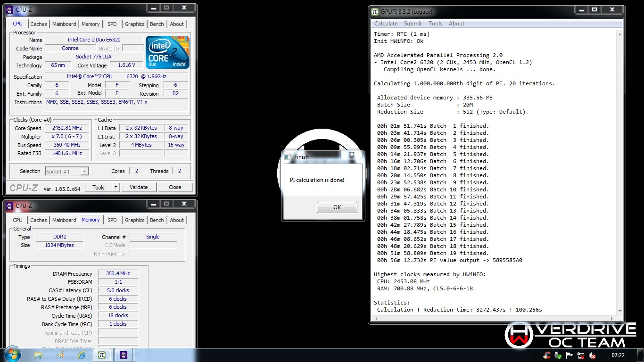Open the About menu in GPUPI

pyautogui.click(x=456, y=24)
